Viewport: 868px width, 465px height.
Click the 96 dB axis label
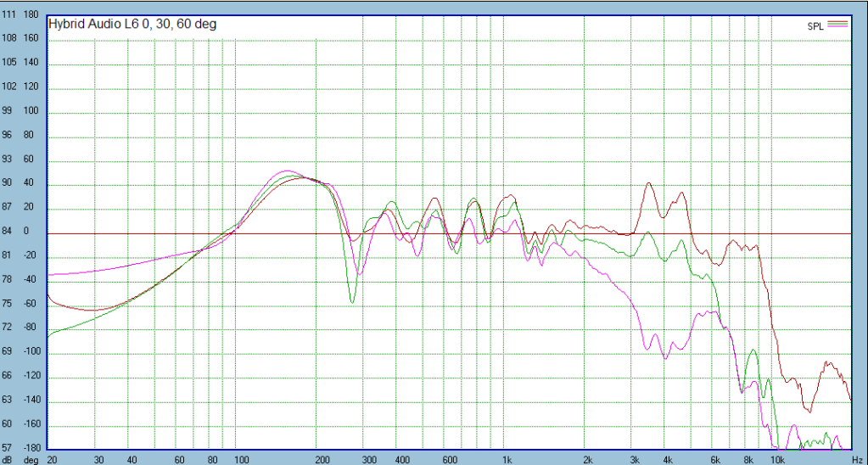pos(8,136)
